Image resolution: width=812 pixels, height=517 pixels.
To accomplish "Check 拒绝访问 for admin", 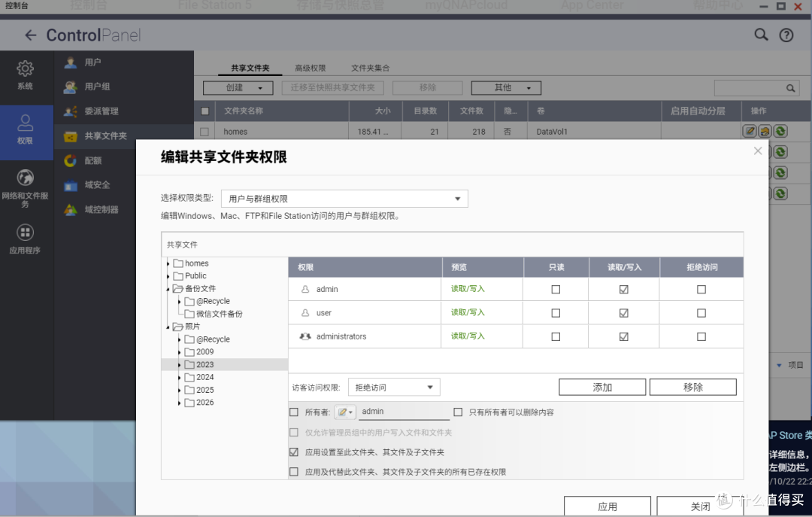I will (701, 289).
